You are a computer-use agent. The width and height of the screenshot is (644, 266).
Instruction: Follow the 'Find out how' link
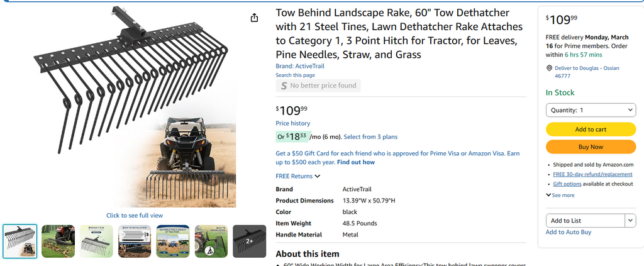356,162
